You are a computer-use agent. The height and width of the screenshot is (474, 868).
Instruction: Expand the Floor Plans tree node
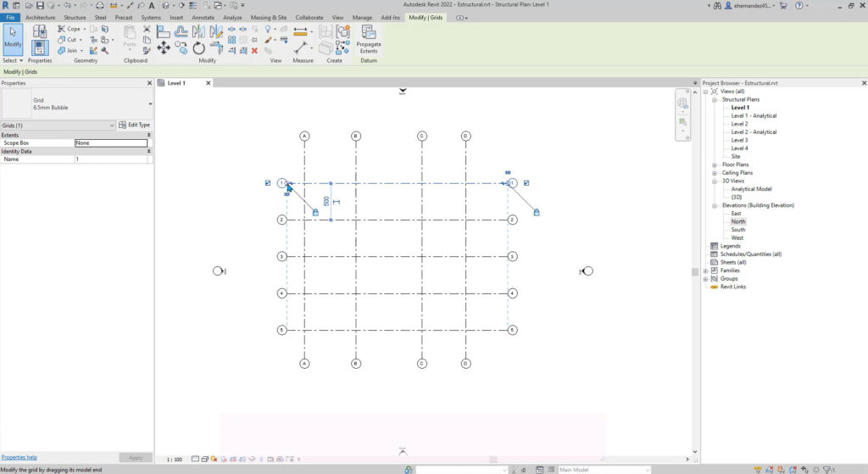tap(715, 165)
